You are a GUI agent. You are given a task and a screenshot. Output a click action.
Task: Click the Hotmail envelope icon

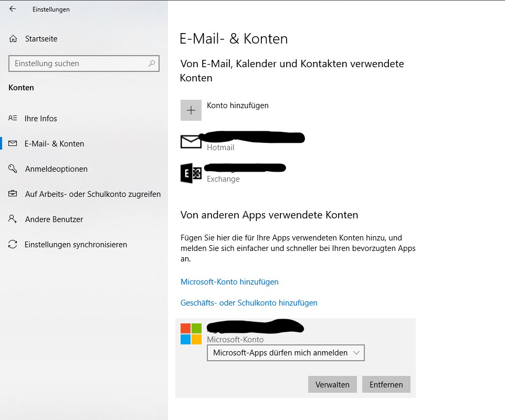(x=191, y=142)
